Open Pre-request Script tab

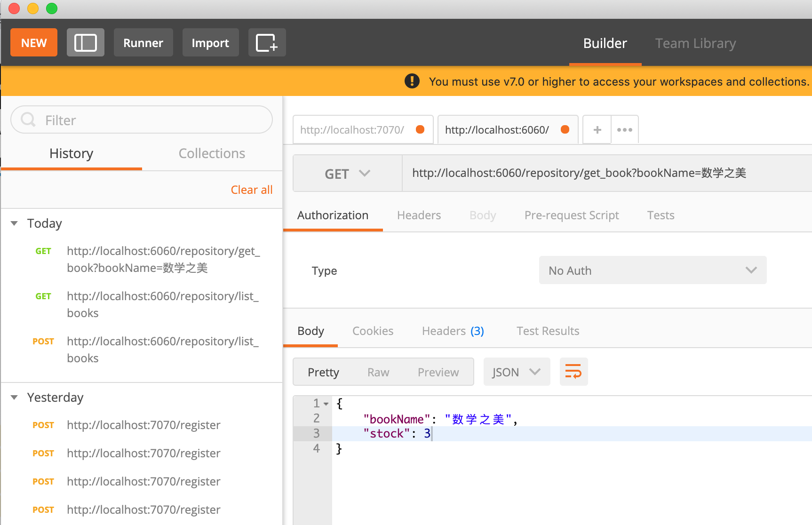pos(572,215)
